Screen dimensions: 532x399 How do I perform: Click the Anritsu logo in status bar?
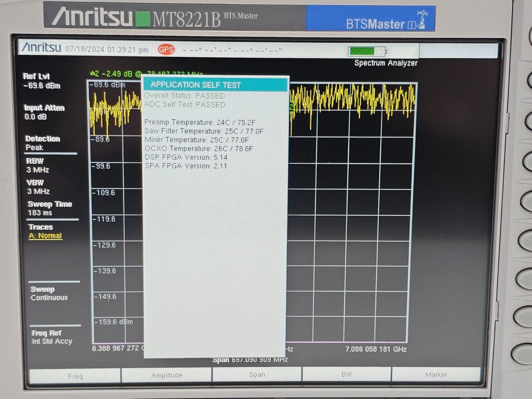pyautogui.click(x=42, y=48)
